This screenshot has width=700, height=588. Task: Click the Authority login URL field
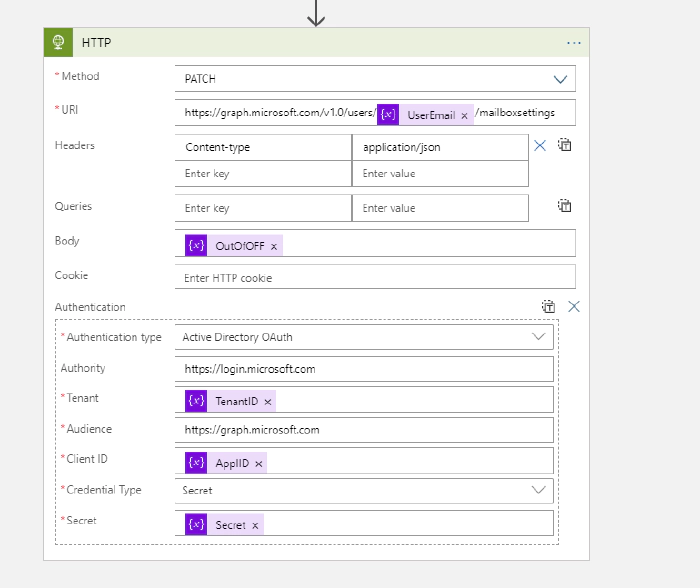tap(365, 369)
